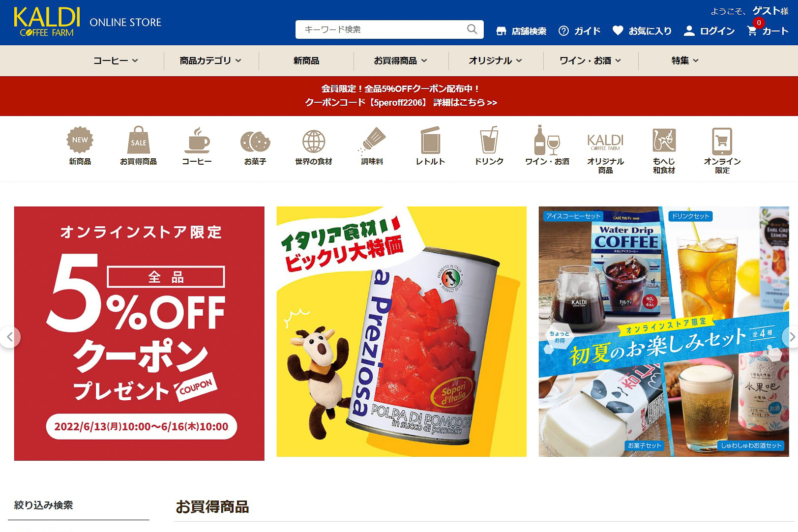Advance carousel with right arrow

point(791,337)
